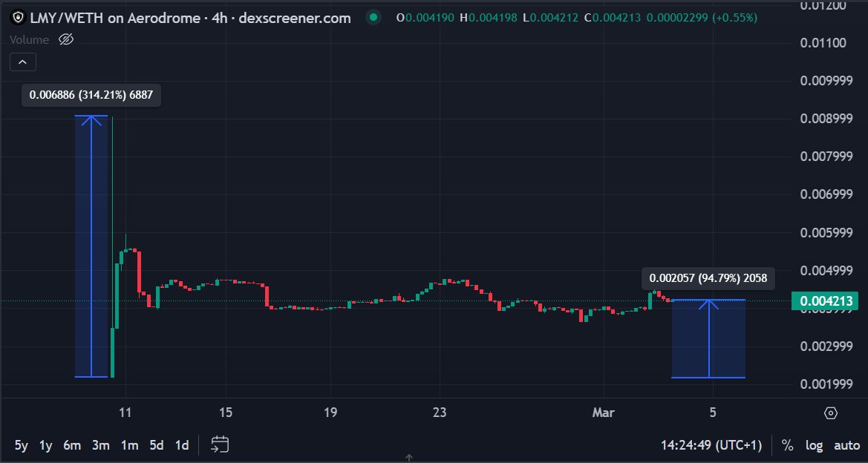Collapse the indicator legend chevron button

(23, 62)
